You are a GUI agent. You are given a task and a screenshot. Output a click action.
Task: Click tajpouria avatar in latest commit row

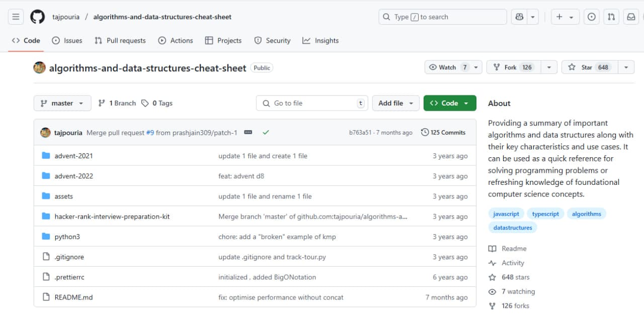click(45, 133)
